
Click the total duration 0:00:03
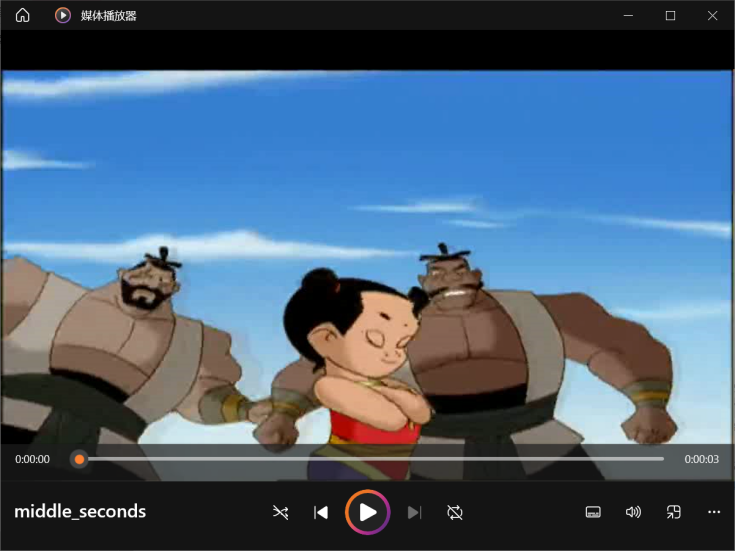pyautogui.click(x=701, y=459)
